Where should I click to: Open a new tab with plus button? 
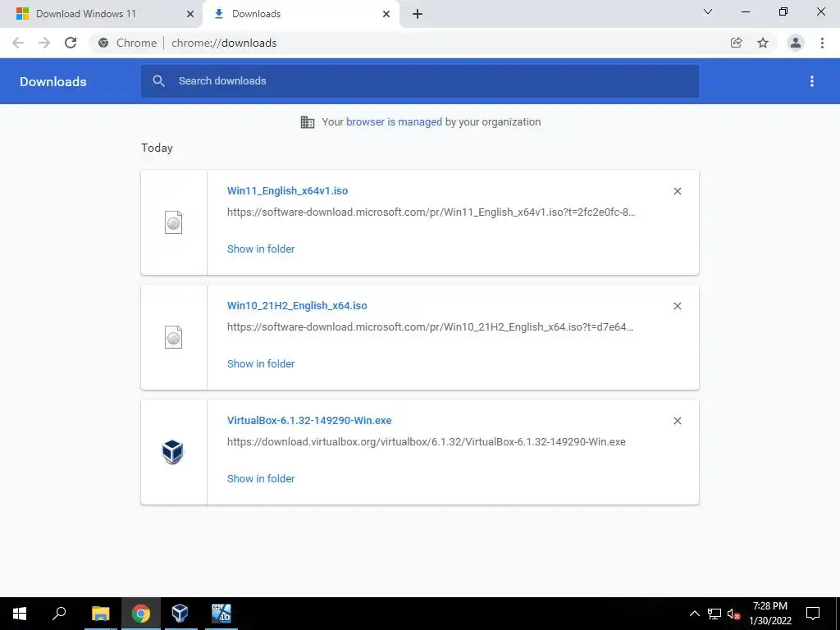(418, 14)
